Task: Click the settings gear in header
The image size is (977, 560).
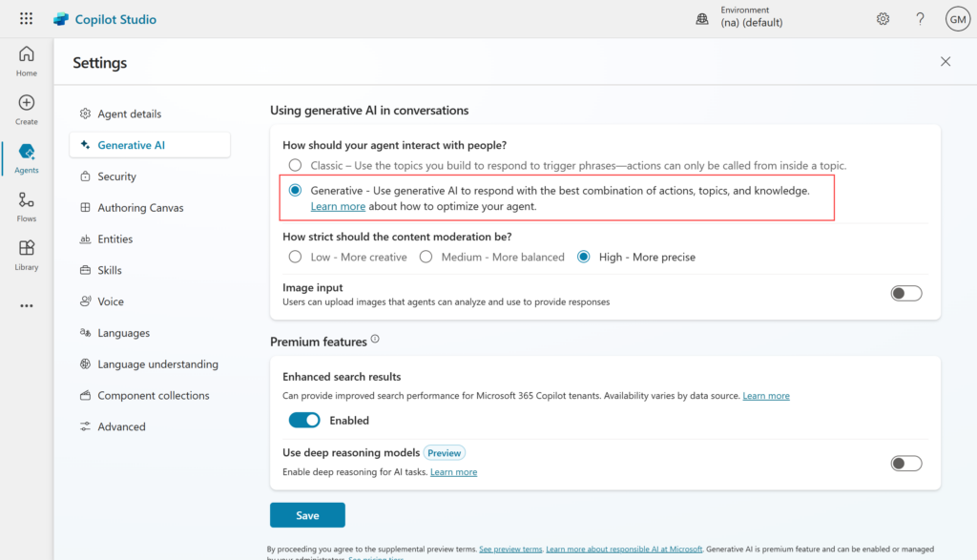Action: 883,19
